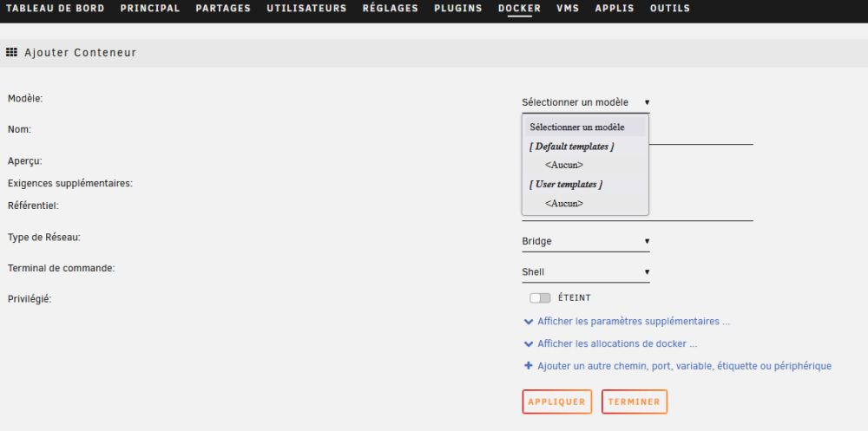Click the Nom: label
The height and width of the screenshot is (431, 868).
[x=19, y=129]
